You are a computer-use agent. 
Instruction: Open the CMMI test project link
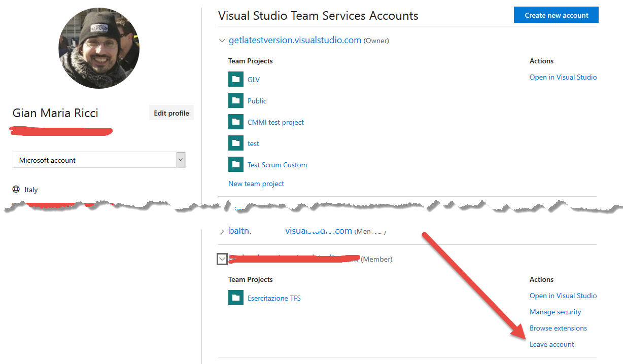click(275, 122)
